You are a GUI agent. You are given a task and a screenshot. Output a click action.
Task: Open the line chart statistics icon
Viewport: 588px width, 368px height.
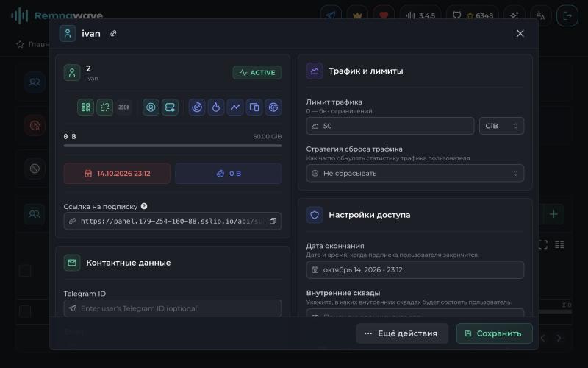[235, 107]
